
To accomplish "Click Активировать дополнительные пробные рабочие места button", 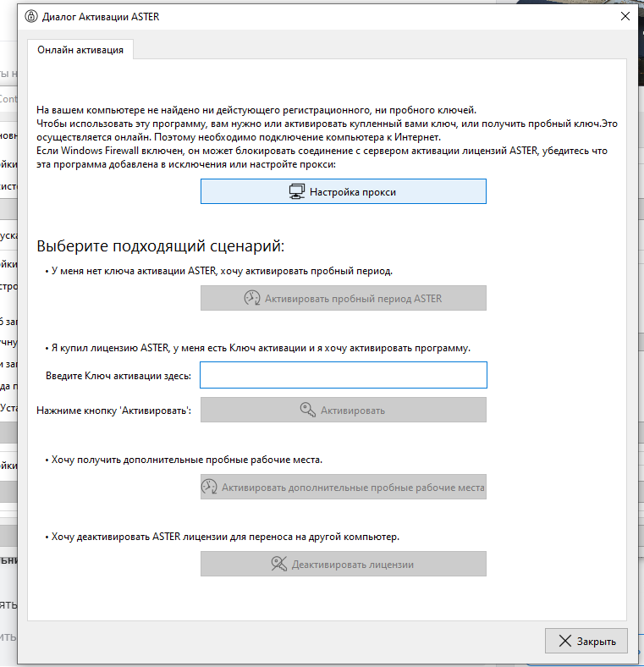I will 344,487.
